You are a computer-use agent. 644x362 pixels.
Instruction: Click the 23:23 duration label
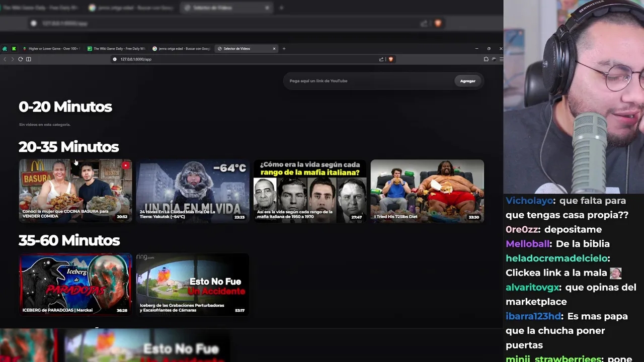239,217
